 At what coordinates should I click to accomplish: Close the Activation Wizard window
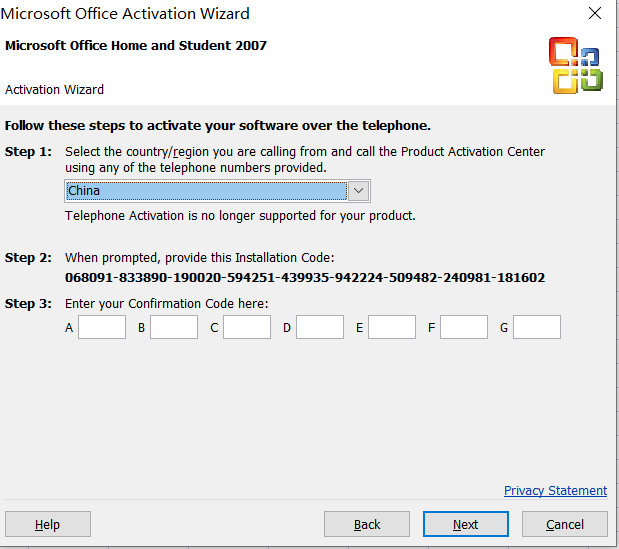click(595, 13)
